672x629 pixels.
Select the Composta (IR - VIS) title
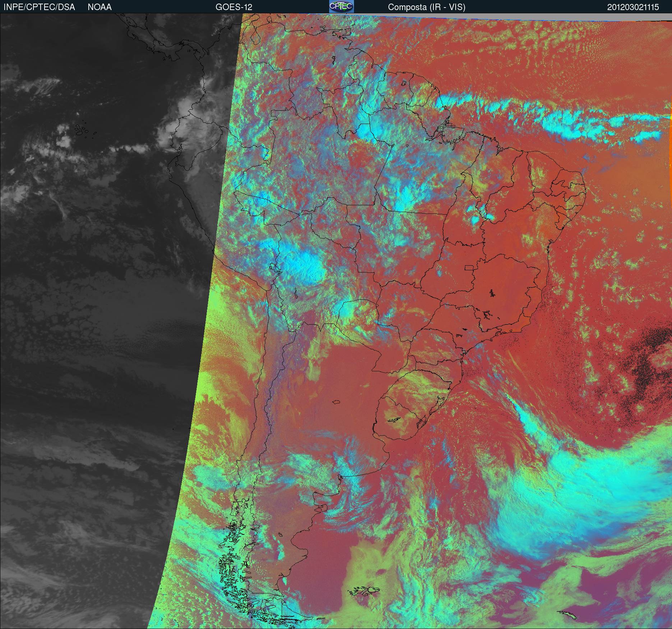(x=427, y=7)
